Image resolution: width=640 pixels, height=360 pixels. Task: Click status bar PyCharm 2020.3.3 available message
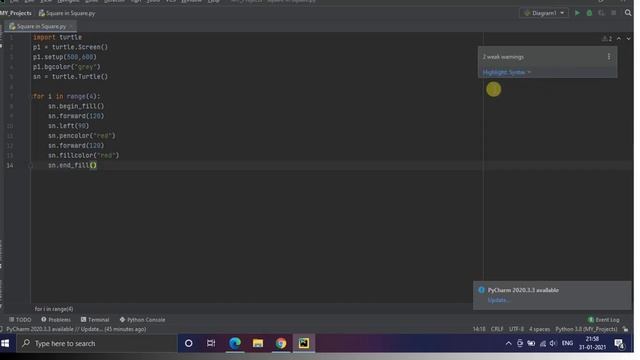point(76,329)
